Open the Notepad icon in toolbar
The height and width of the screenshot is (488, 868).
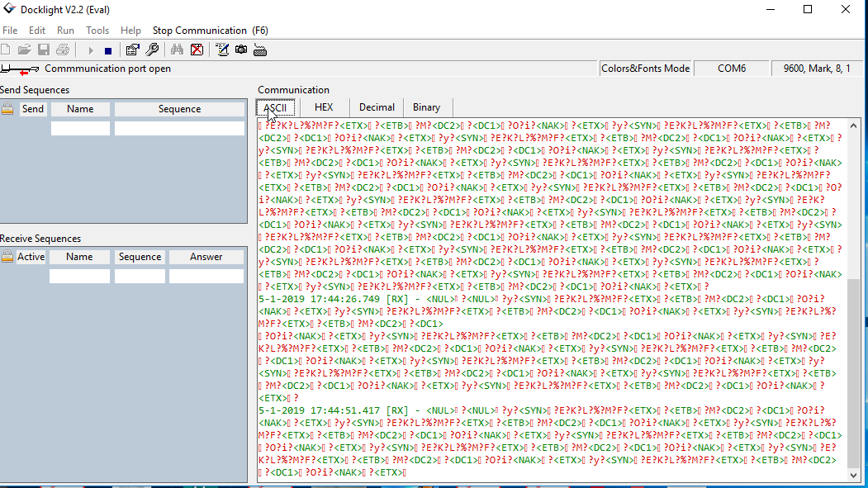pyautogui.click(x=222, y=50)
